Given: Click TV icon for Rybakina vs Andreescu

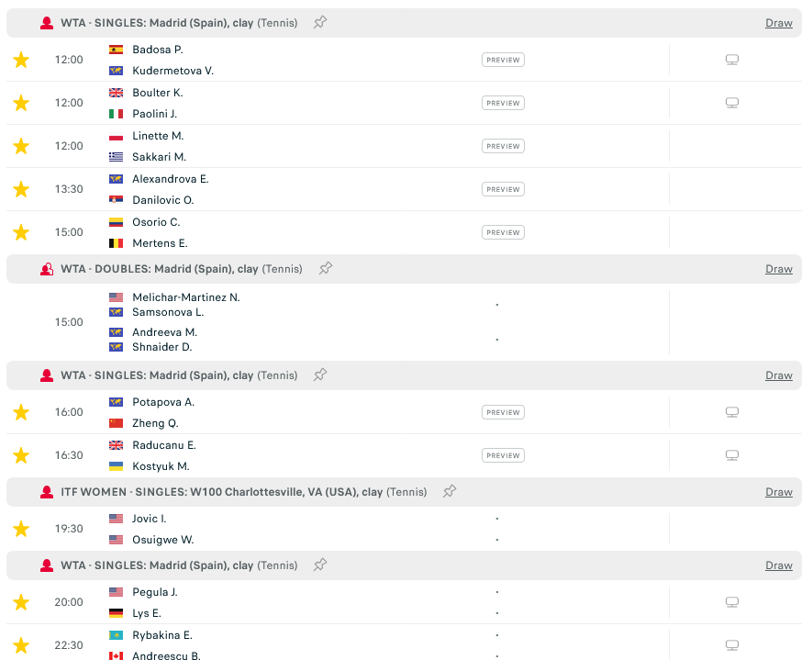Looking at the screenshot, I should (x=732, y=645).
